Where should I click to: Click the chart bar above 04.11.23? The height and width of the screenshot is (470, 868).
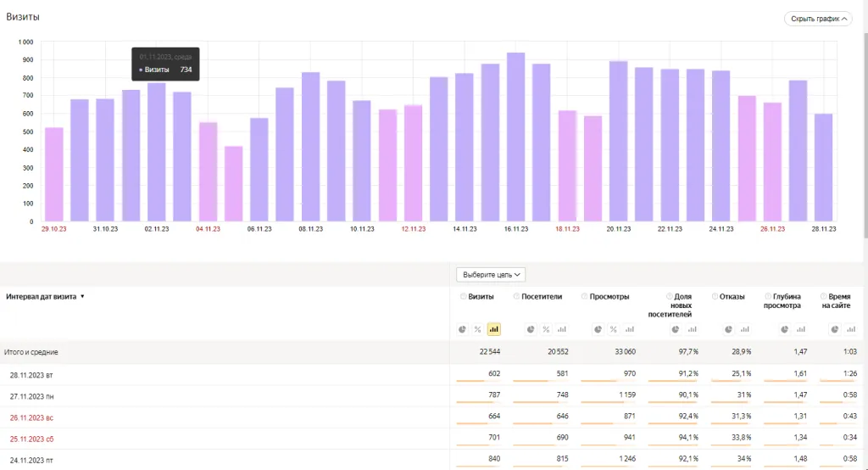[x=209, y=172]
